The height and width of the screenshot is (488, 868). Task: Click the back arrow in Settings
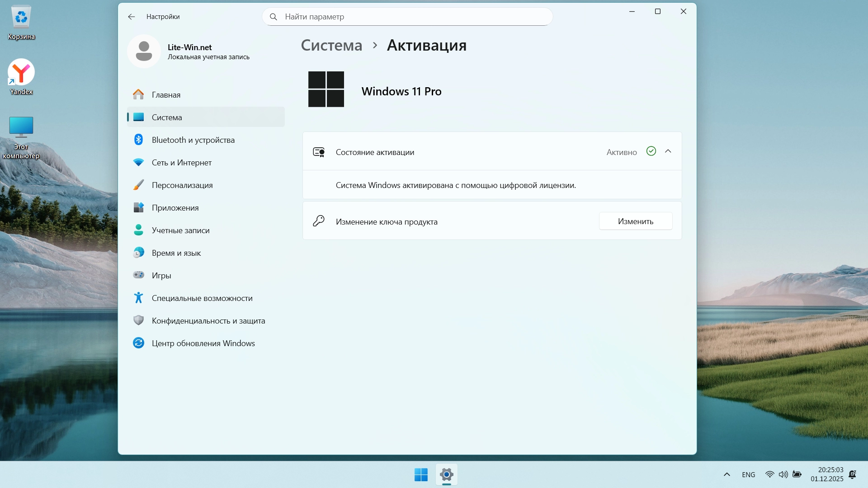(132, 17)
